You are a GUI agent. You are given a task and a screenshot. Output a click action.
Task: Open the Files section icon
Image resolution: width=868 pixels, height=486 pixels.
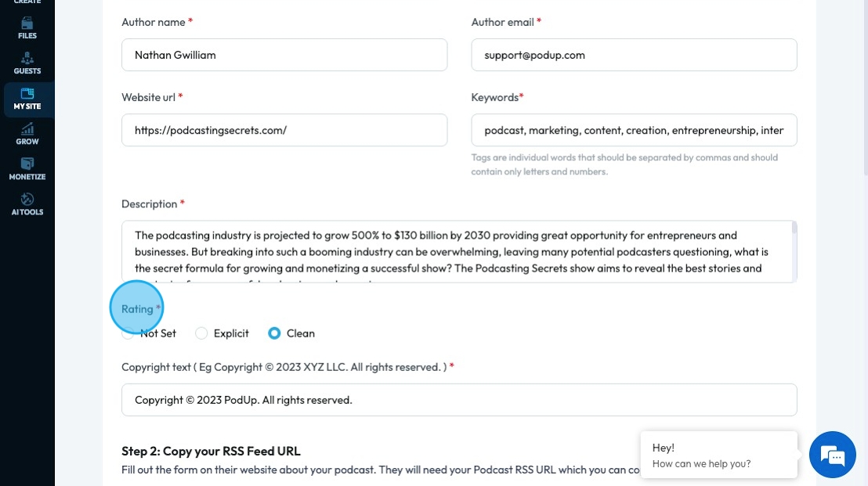[x=27, y=23]
